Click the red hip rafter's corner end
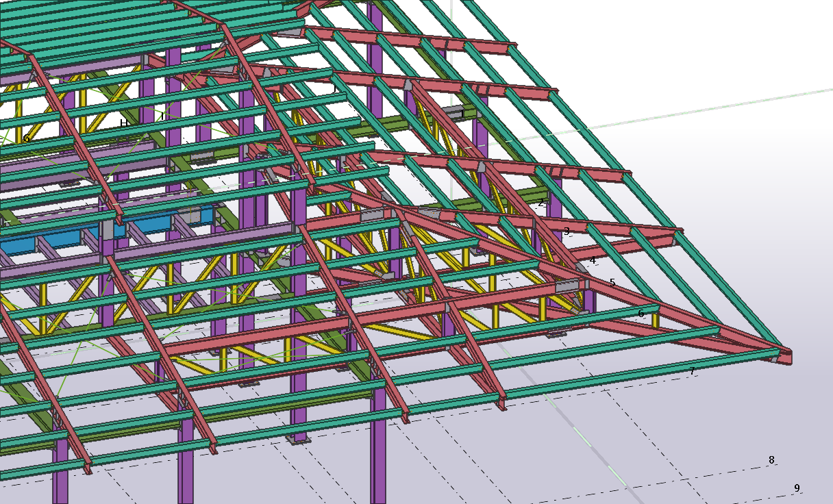Screen dimensions: 833x504 coord(785,357)
